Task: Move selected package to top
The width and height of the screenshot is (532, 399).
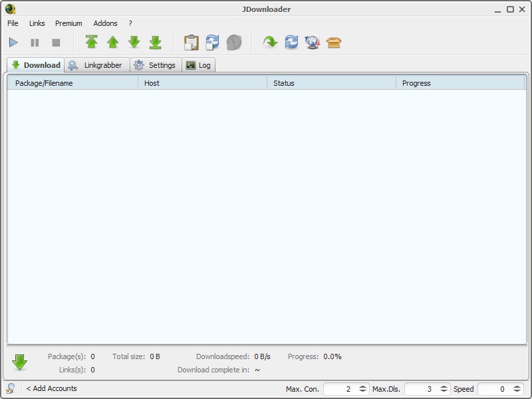Action: click(x=91, y=42)
